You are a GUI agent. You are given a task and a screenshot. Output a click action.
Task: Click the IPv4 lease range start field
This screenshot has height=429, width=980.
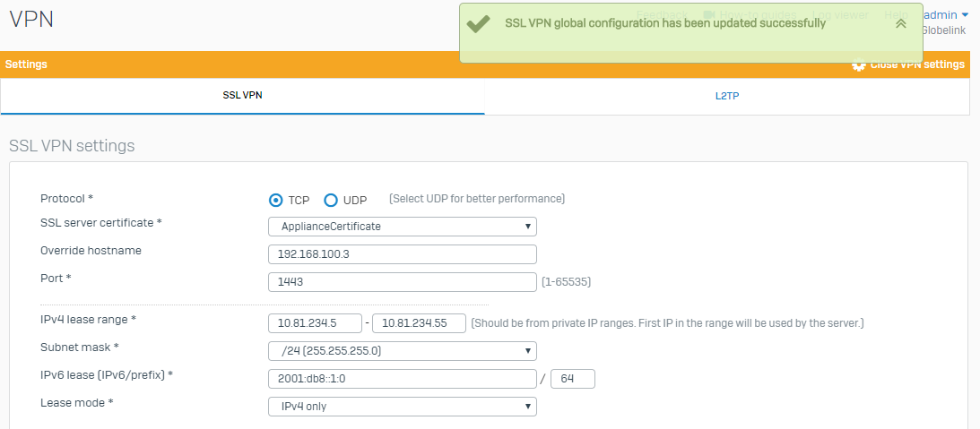[x=315, y=322]
